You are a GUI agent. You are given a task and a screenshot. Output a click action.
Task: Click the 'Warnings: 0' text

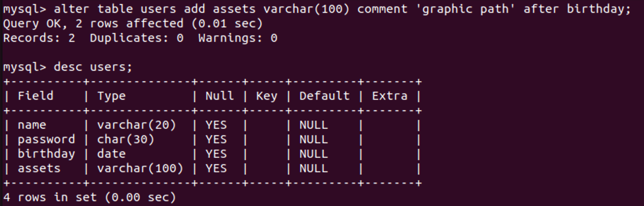tap(238, 38)
